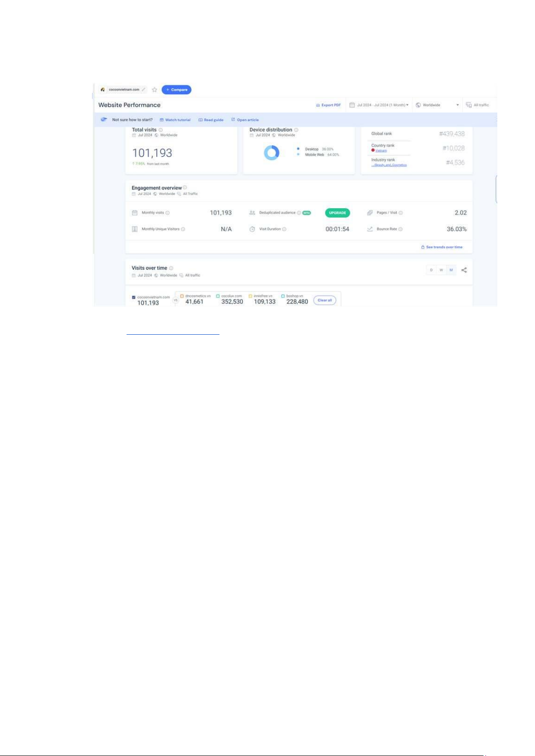Open the See trends over time link

tap(443, 247)
